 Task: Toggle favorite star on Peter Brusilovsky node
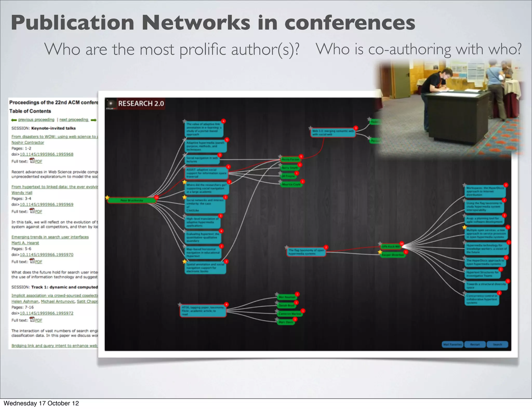(x=107, y=198)
